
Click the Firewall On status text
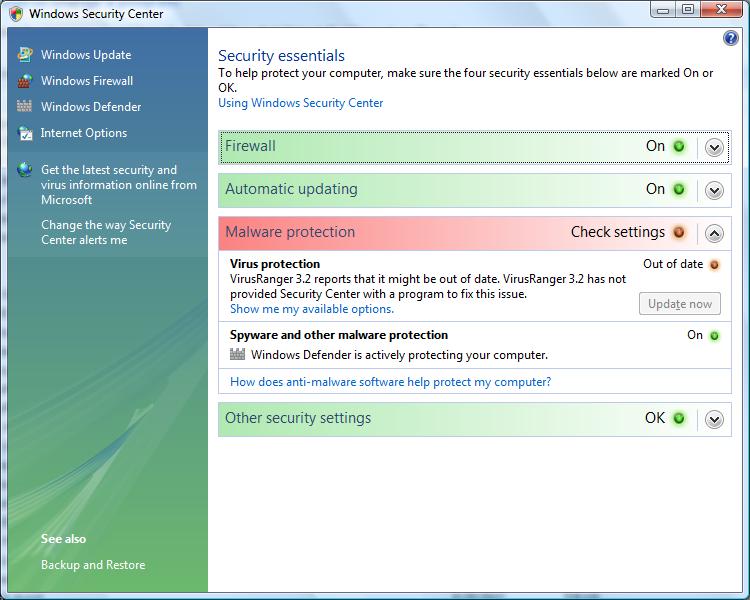(655, 146)
